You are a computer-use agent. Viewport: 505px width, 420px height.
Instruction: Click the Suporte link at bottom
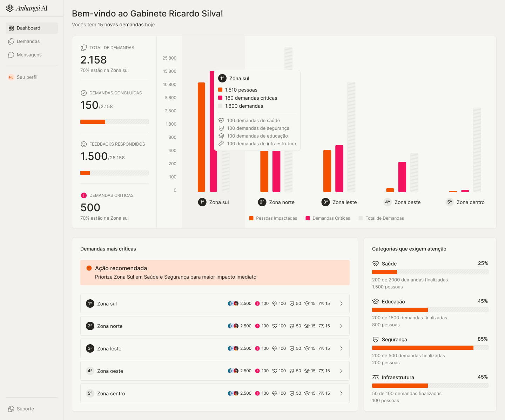tap(25, 409)
